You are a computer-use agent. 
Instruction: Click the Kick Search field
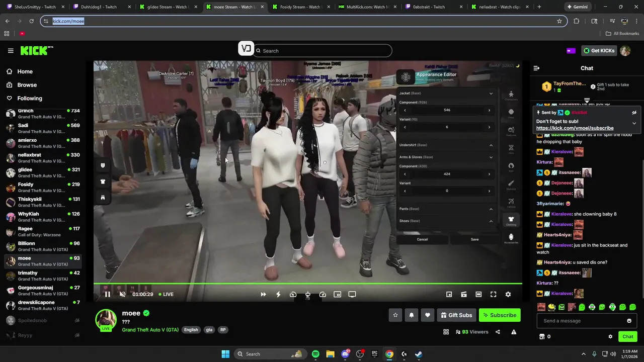(x=323, y=51)
